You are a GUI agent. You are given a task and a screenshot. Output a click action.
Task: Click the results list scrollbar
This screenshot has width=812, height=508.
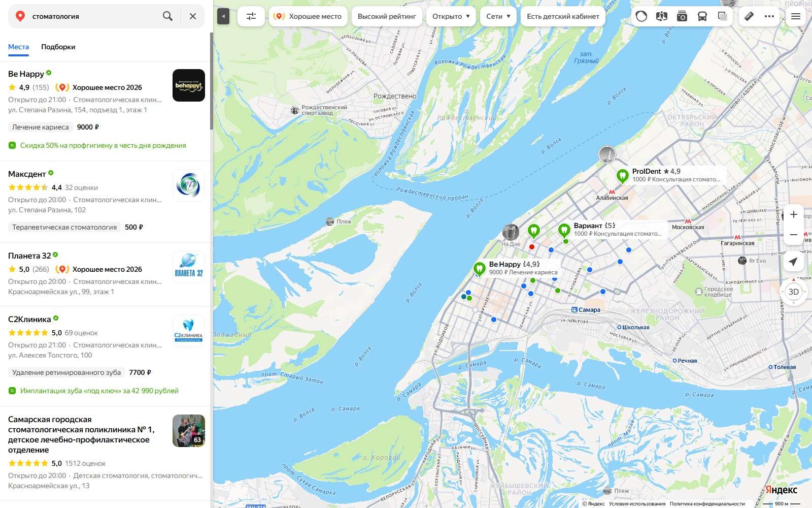tap(212, 81)
